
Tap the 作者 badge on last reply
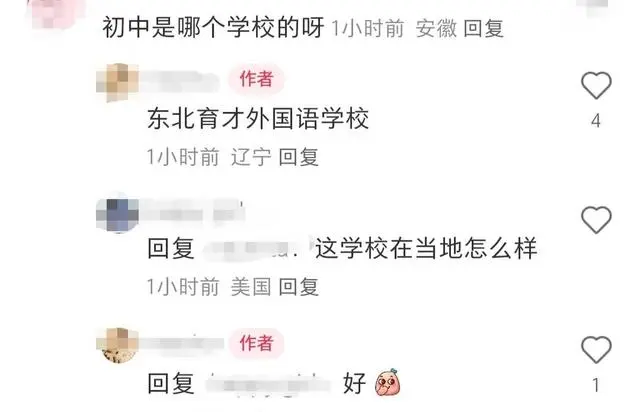256,343
